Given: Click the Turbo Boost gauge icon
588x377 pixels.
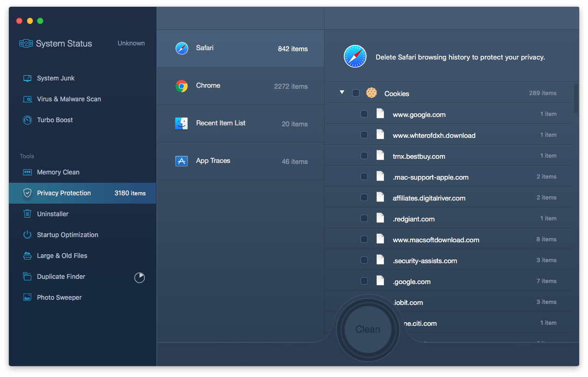Looking at the screenshot, I should [27, 120].
